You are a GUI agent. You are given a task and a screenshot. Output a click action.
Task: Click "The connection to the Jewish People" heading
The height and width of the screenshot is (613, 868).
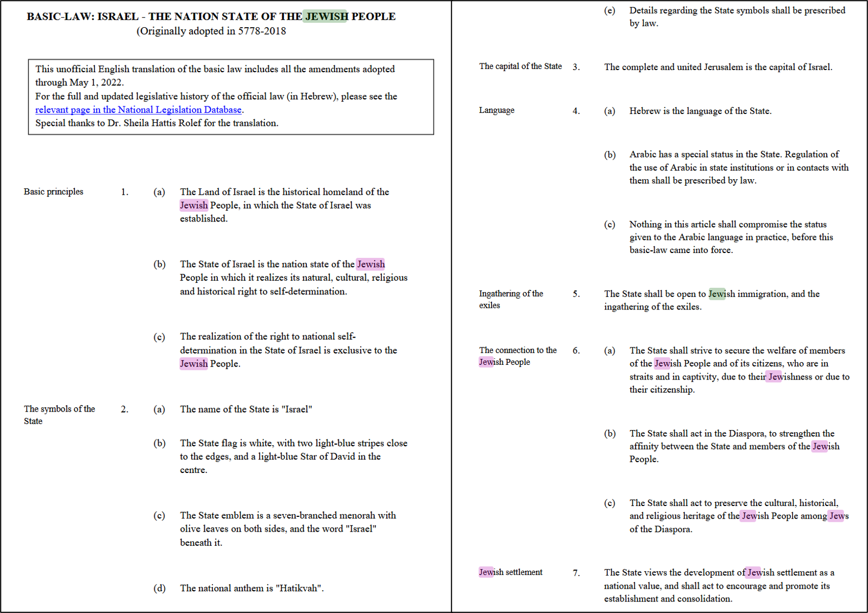coord(518,356)
